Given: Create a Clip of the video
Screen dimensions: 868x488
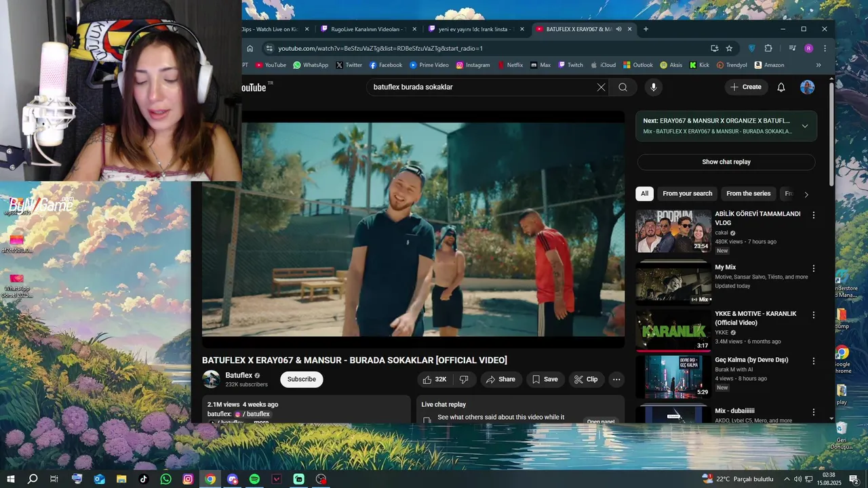Looking at the screenshot, I should pyautogui.click(x=586, y=380).
